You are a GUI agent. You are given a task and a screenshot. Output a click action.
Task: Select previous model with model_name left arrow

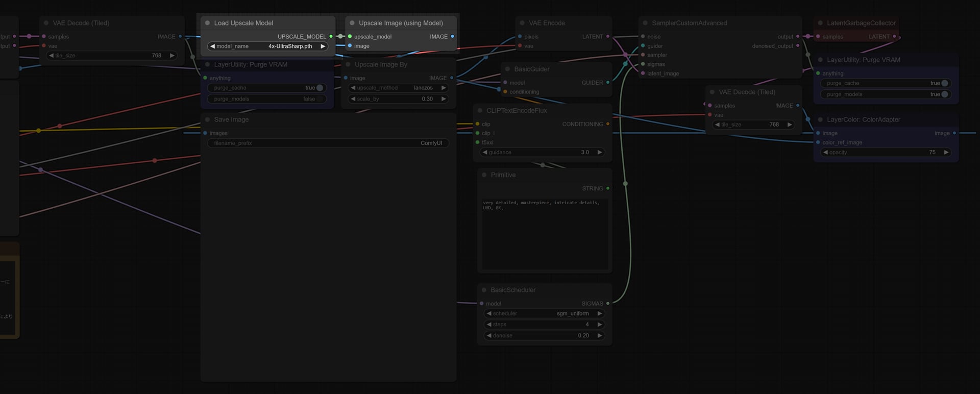[x=212, y=46]
